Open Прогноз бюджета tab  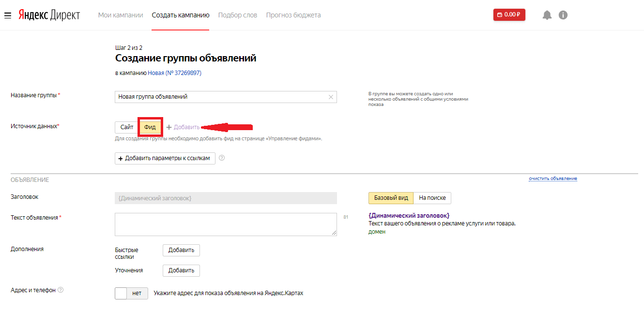coord(293,15)
